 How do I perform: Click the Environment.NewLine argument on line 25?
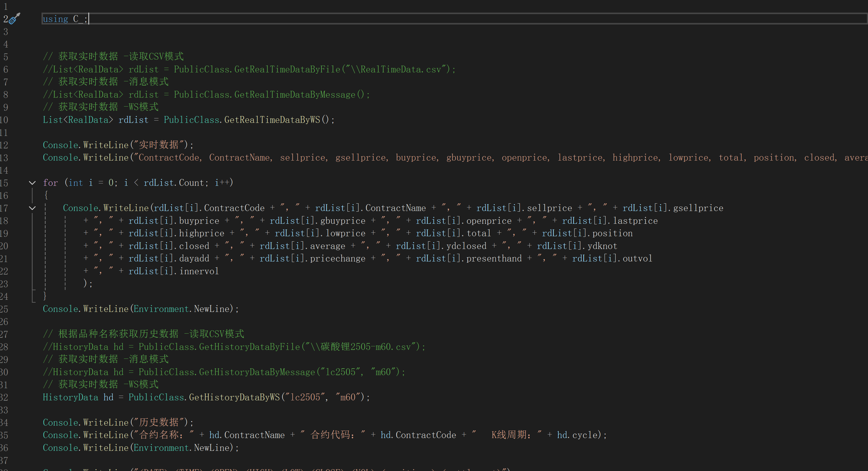(x=181, y=309)
